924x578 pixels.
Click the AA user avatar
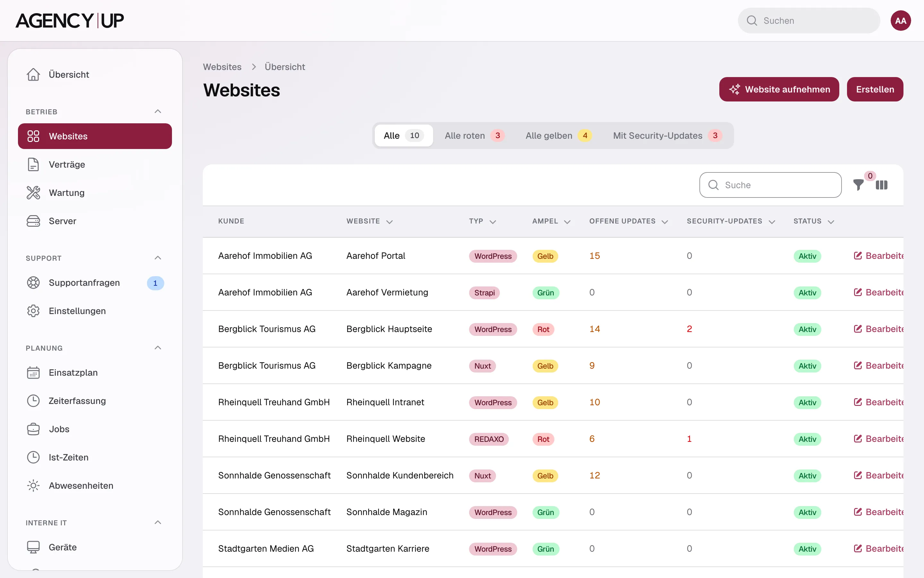[901, 21]
